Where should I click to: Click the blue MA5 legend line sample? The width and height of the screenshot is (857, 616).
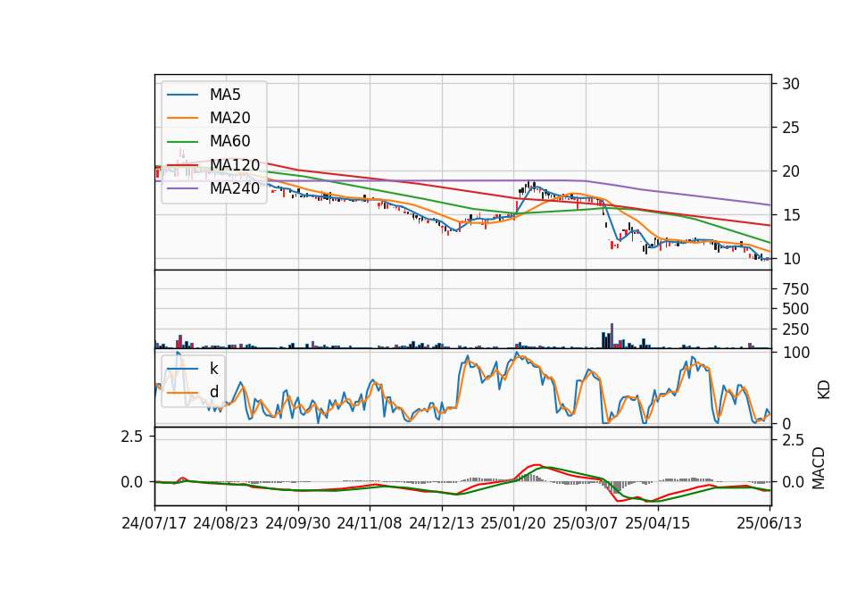[x=182, y=95]
